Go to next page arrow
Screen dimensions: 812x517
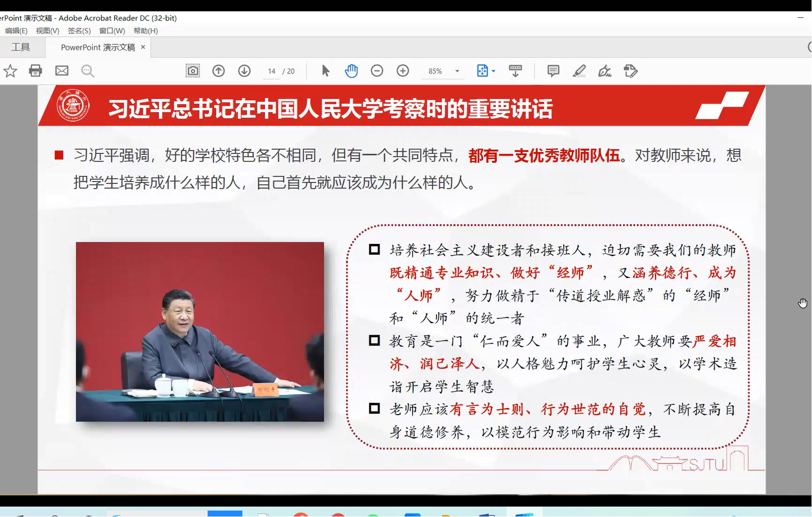[244, 71]
